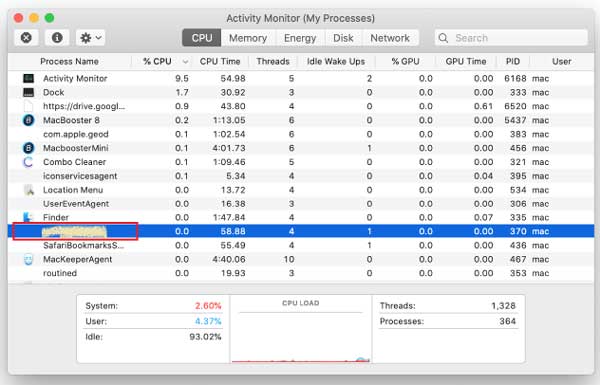Image resolution: width=600 pixels, height=385 pixels.
Task: Select the MacboosterMini process name
Action: (76, 148)
